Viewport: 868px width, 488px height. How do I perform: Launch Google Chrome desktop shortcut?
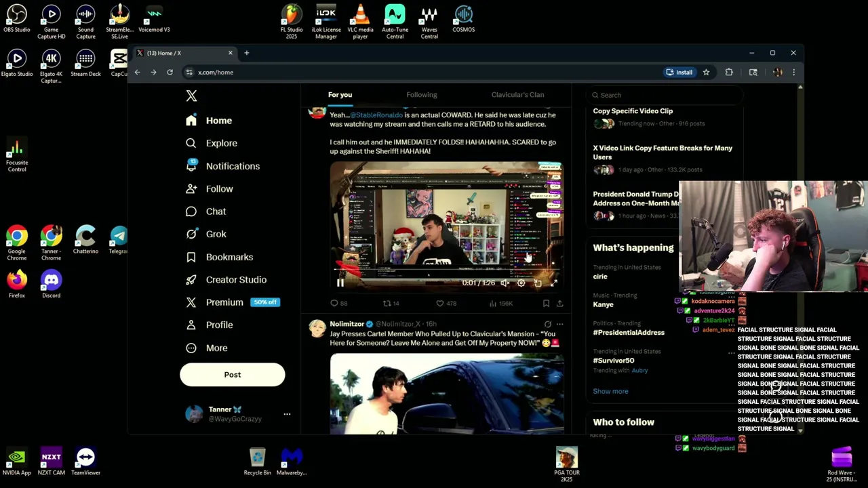(17, 243)
